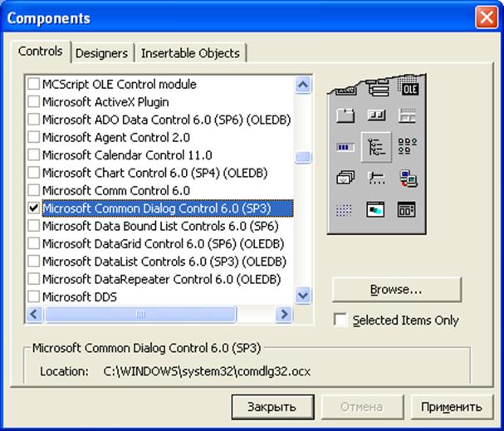Select the 'Microsoft Agent Control 2.0' row text
504x431 pixels.
click(116, 137)
